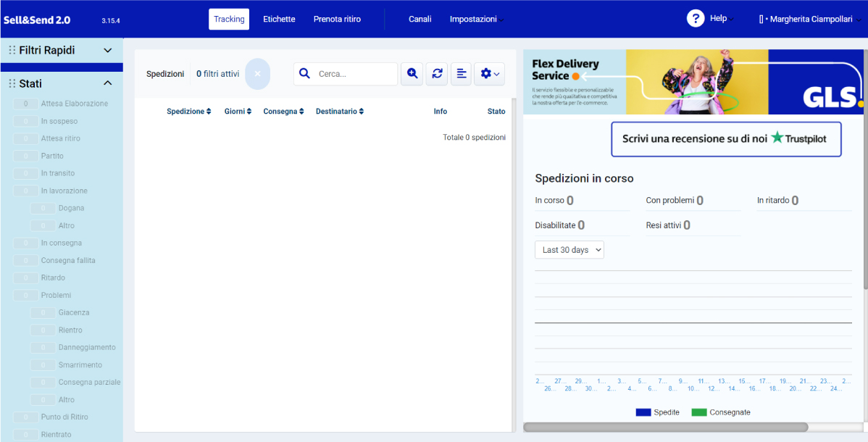Click the drag handle beside Filtri Rapidi
868x442 pixels.
[12, 51]
